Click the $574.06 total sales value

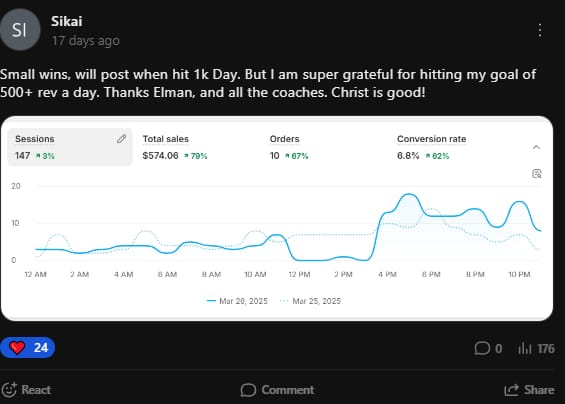[160, 156]
